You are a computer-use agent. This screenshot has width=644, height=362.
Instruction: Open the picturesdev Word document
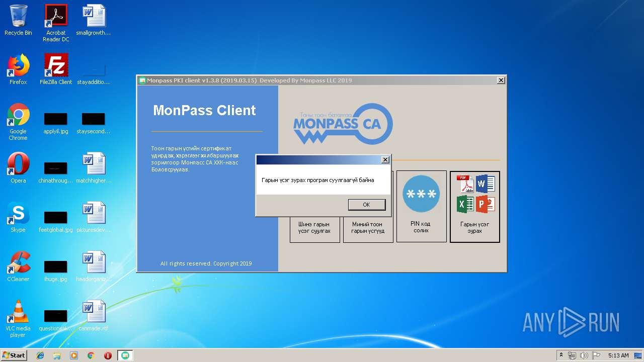94,217
